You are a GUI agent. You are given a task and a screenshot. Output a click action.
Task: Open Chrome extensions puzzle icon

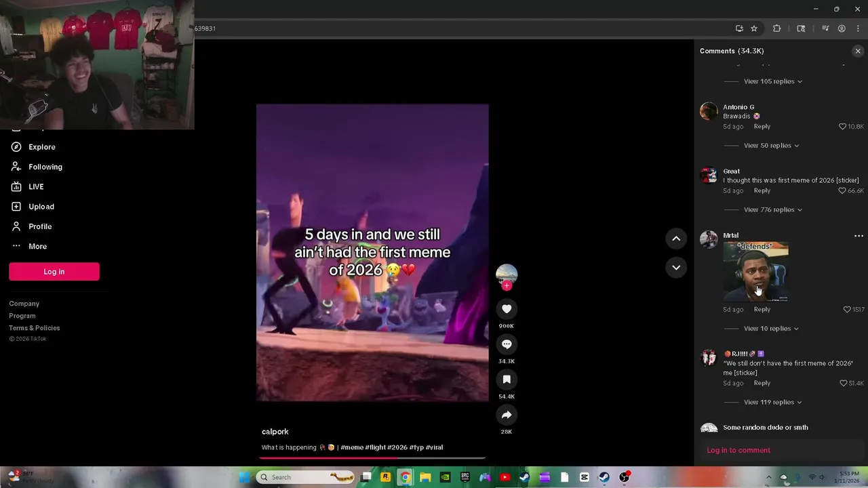[777, 28]
